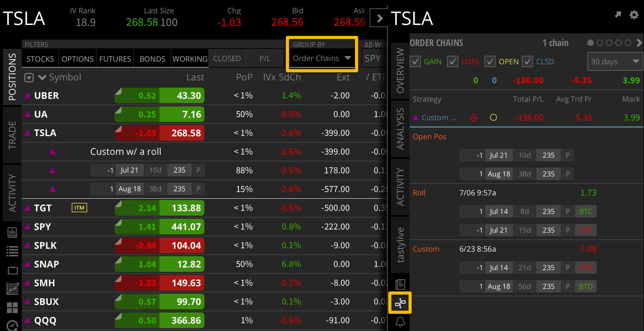This screenshot has width=644, height=331.
Task: Open the 30 days time range dropdown
Action: (615, 61)
